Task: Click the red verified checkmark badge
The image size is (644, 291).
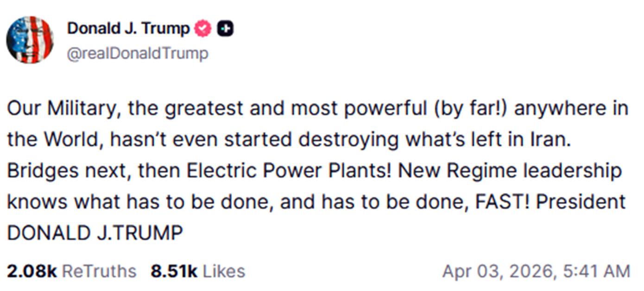Action: point(202,29)
